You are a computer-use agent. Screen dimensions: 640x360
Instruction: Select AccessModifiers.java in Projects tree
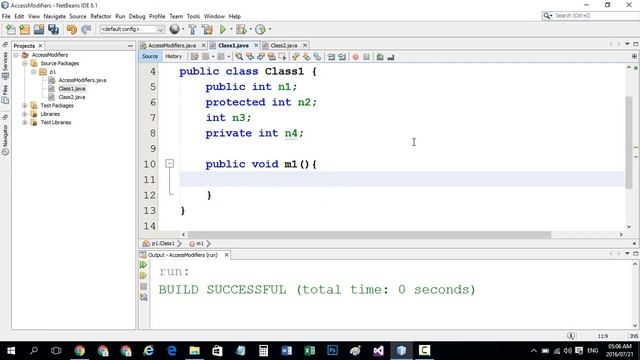click(x=82, y=80)
